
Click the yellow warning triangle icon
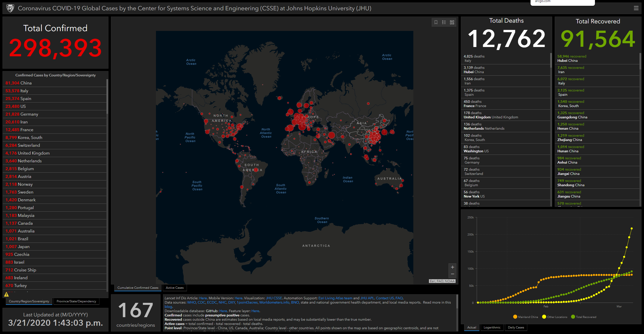[x=7, y=294]
